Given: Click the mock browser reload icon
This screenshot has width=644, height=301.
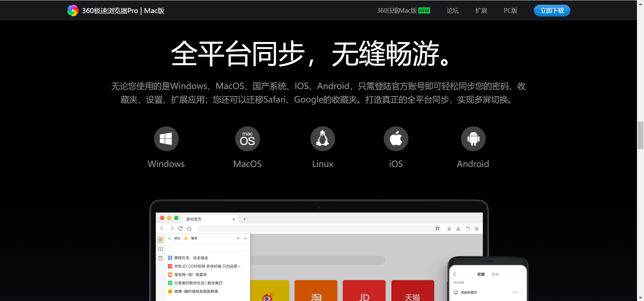Looking at the screenshot, I should click(x=180, y=228).
